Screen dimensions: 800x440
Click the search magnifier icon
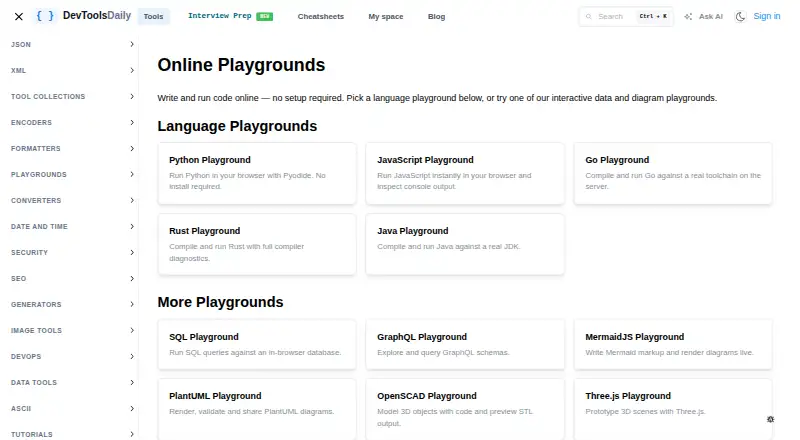589,16
